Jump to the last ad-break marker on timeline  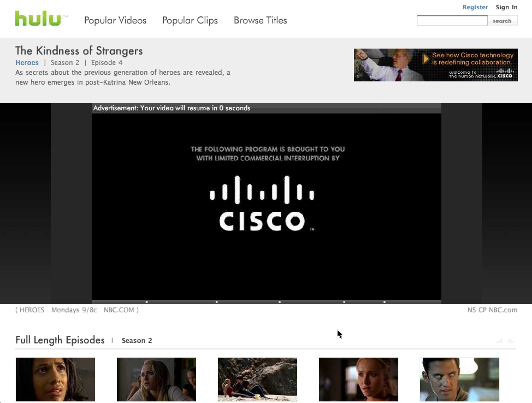click(x=385, y=302)
